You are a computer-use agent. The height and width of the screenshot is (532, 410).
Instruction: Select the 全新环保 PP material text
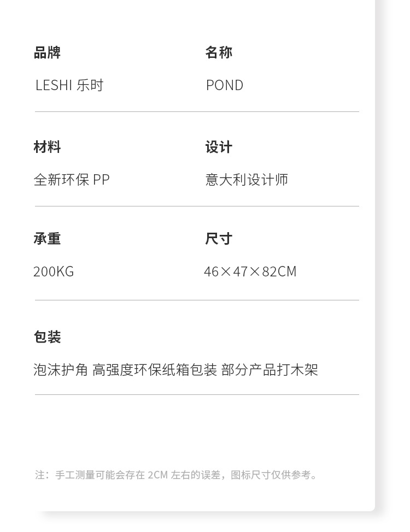pos(72,180)
